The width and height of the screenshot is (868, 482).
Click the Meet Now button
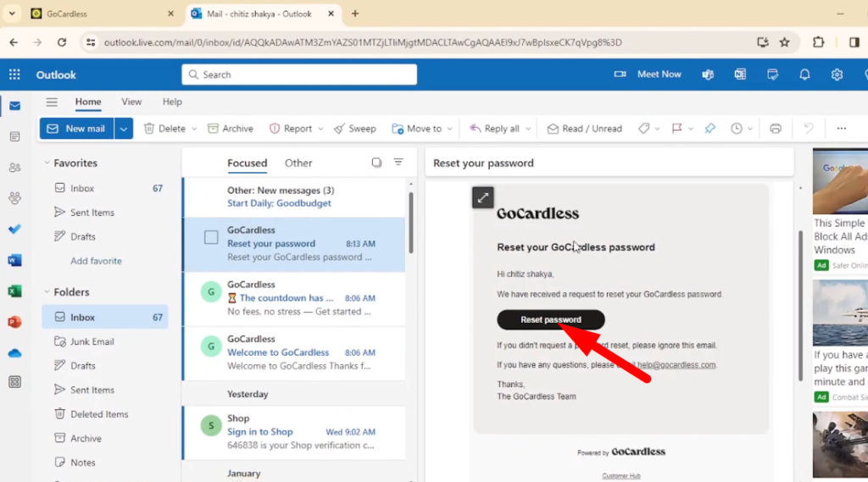[x=648, y=75]
